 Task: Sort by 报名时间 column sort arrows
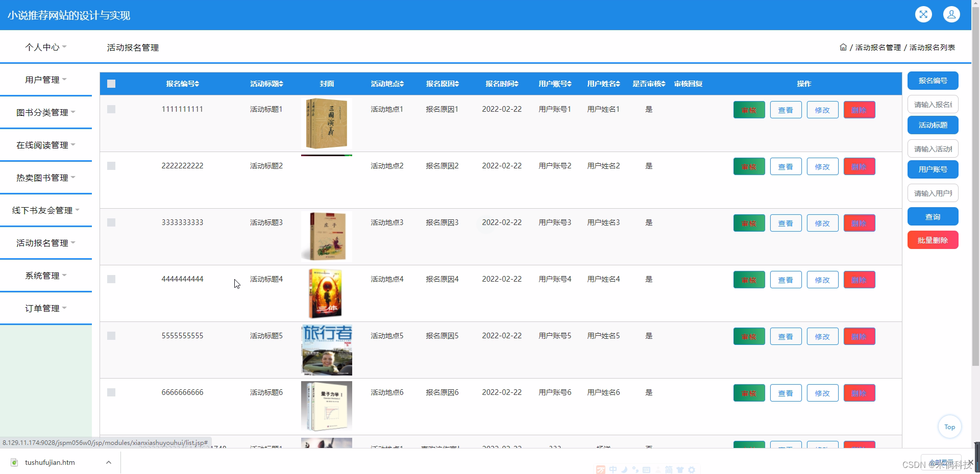click(516, 84)
